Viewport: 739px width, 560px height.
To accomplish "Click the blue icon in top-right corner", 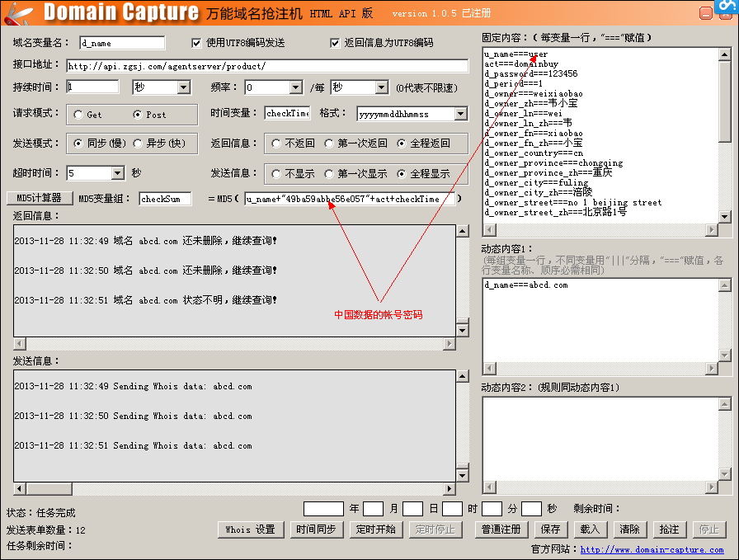I will [729, 7].
